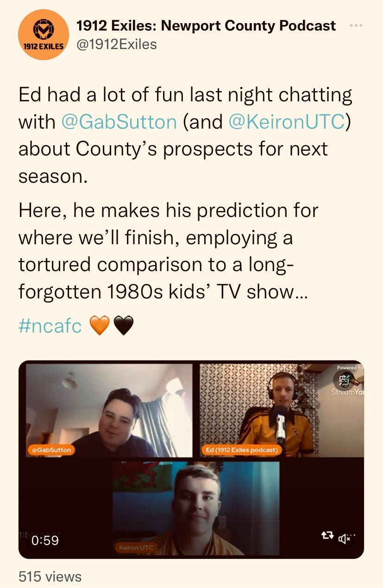The height and width of the screenshot is (588, 383).
Task: View the 515 views count
Action: (50, 576)
